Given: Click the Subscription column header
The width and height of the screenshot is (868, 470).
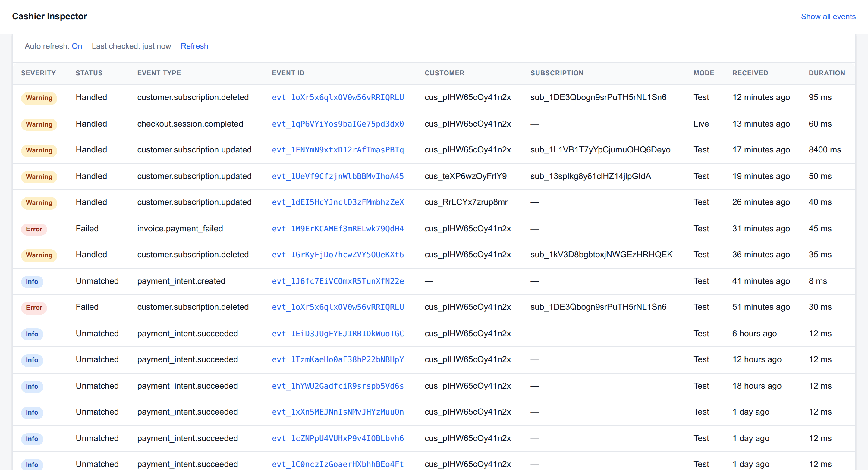Looking at the screenshot, I should pos(557,73).
